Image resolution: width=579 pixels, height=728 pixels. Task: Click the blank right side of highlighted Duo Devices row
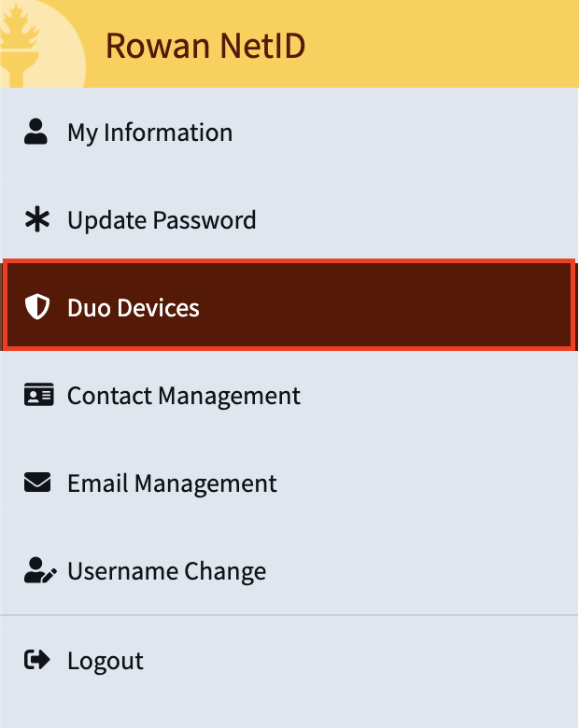pos(420,308)
